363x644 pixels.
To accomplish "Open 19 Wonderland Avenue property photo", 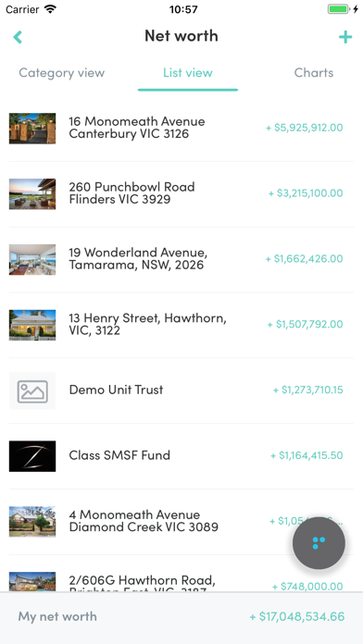I will [x=32, y=260].
